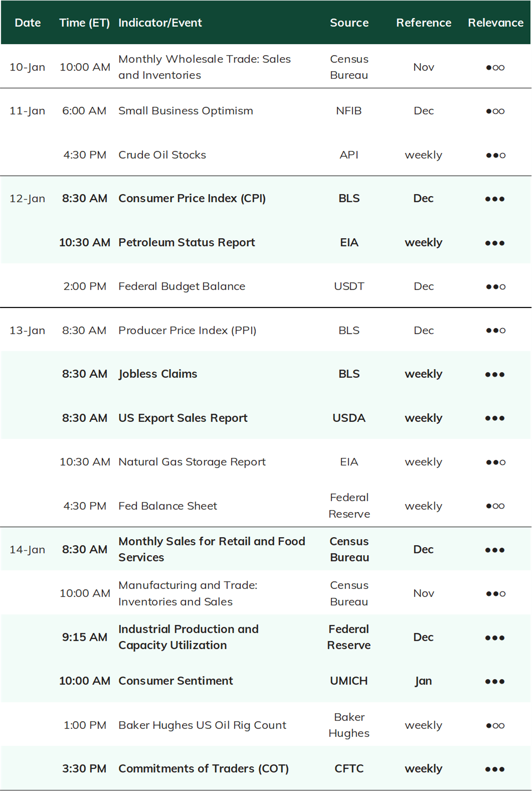532x795 pixels.
Task: Click the Source column header
Action: (349, 23)
